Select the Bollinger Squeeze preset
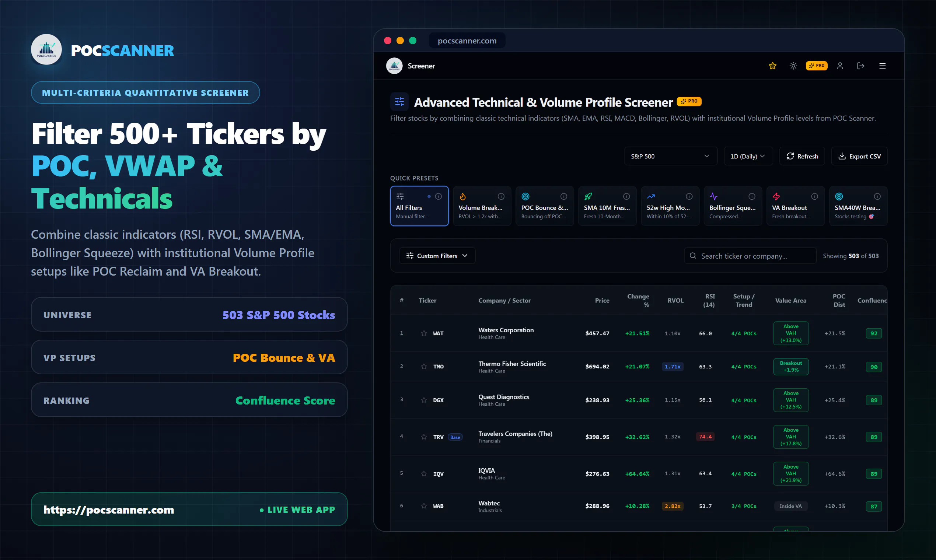The height and width of the screenshot is (560, 936). point(733,206)
